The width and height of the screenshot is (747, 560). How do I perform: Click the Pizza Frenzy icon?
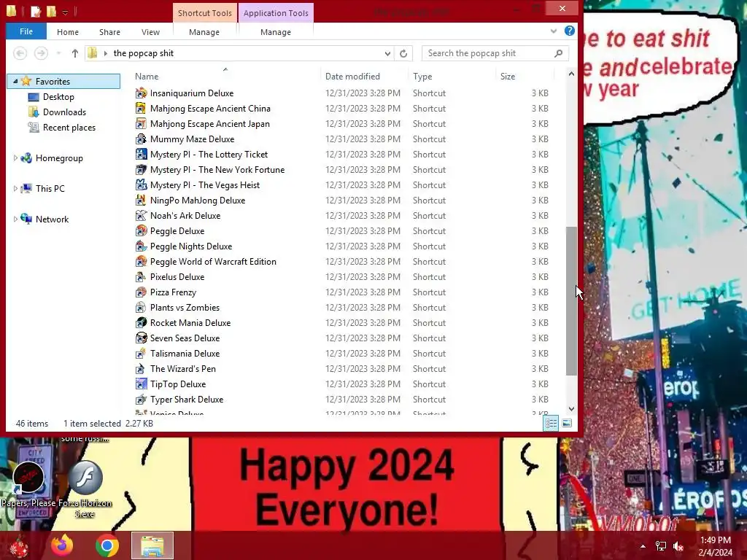click(x=141, y=292)
